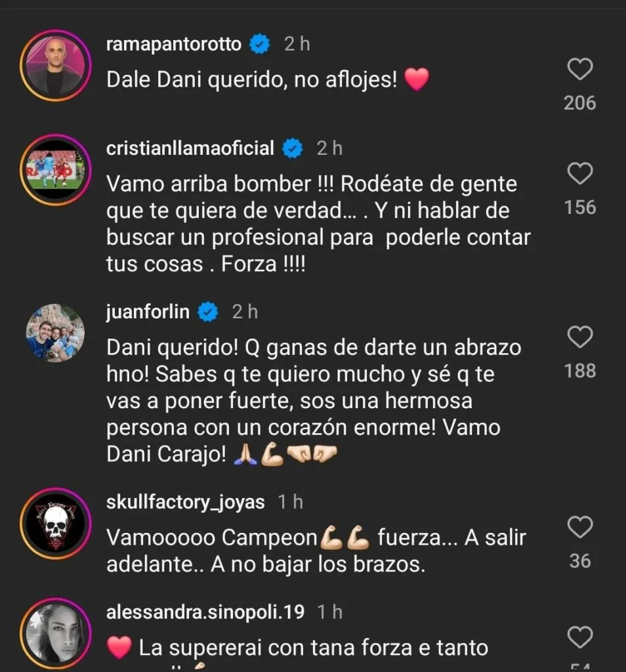Like cristianllamaoficial's comment with the heart
Image resolution: width=626 pixels, height=672 pixels.
[580, 174]
